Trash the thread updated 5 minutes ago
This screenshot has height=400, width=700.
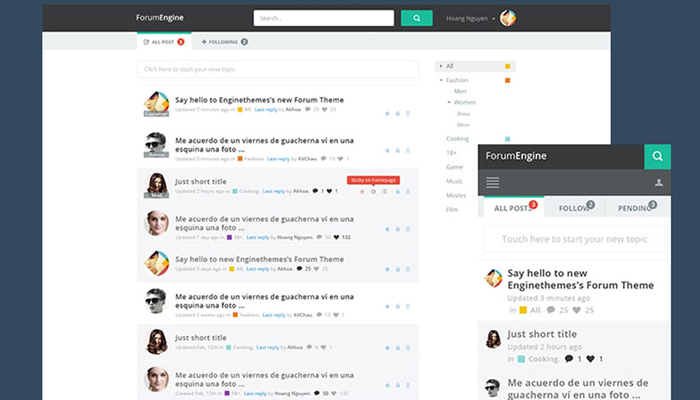[x=408, y=150]
